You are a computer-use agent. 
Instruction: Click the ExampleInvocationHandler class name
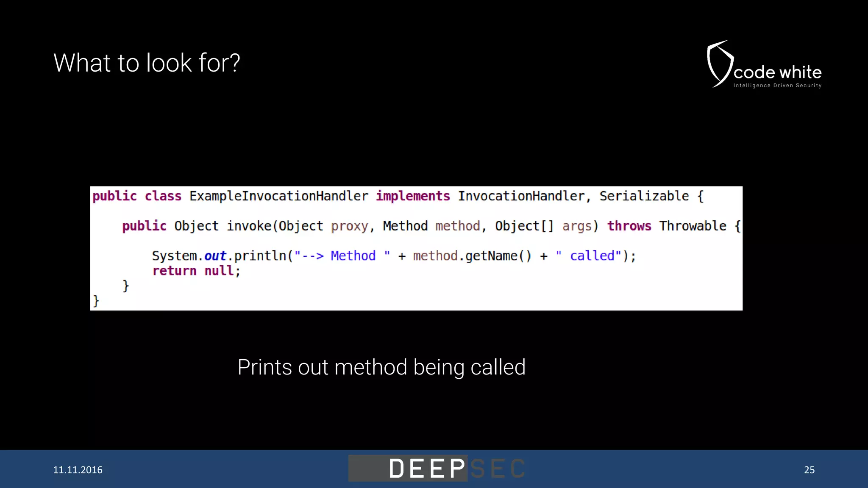278,196
